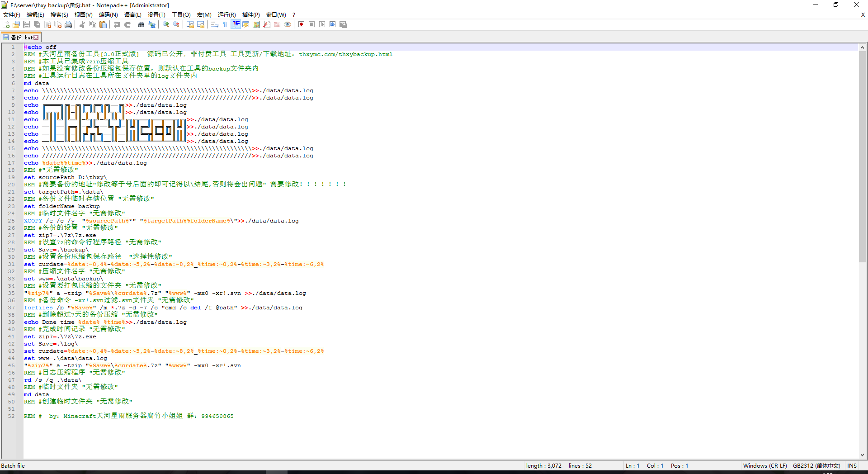Close the 备份.bat tab with its red X
This screenshot has height=474, width=868.
[x=36, y=38]
